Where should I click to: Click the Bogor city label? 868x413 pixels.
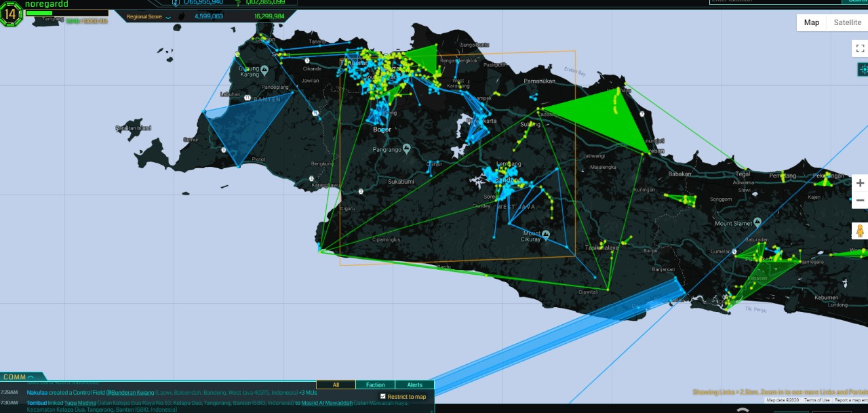pos(382,129)
